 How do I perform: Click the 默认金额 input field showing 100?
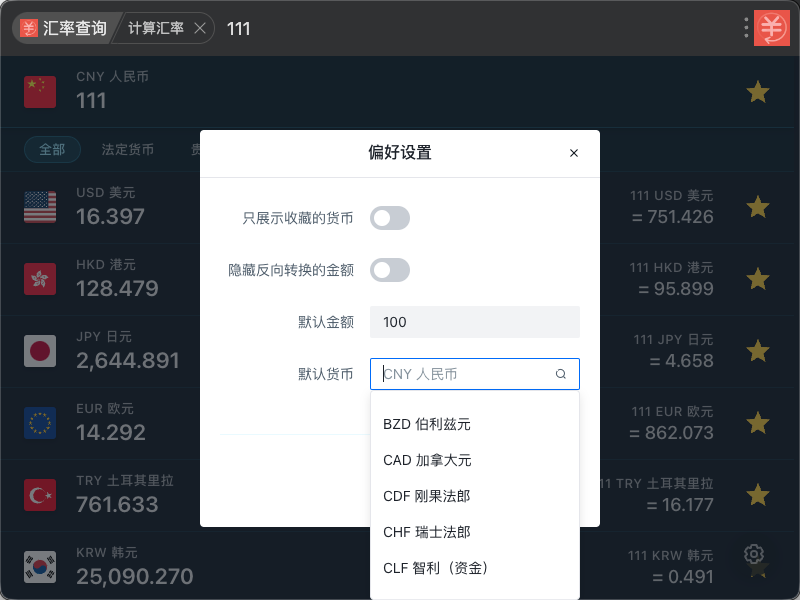point(474,322)
